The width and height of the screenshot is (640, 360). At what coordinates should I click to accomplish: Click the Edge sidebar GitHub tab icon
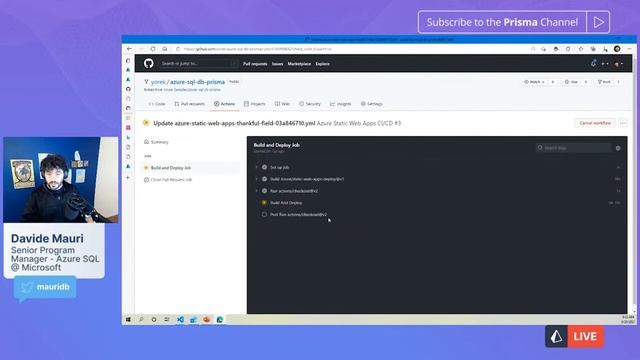click(128, 89)
